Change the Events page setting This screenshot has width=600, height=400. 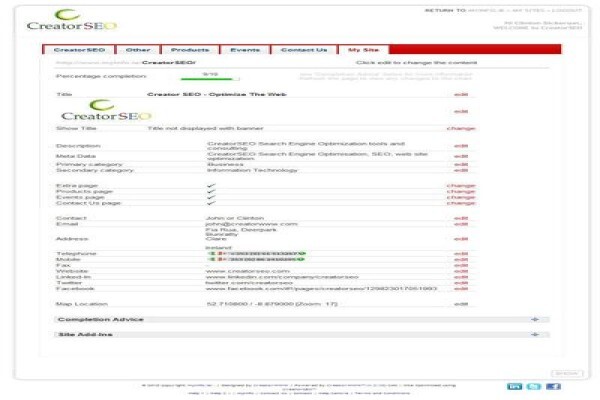coord(461,197)
